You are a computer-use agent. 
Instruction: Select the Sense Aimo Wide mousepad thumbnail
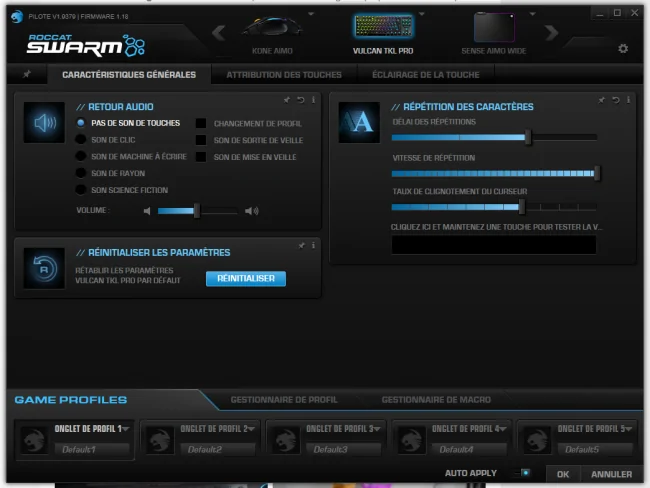pyautogui.click(x=494, y=27)
